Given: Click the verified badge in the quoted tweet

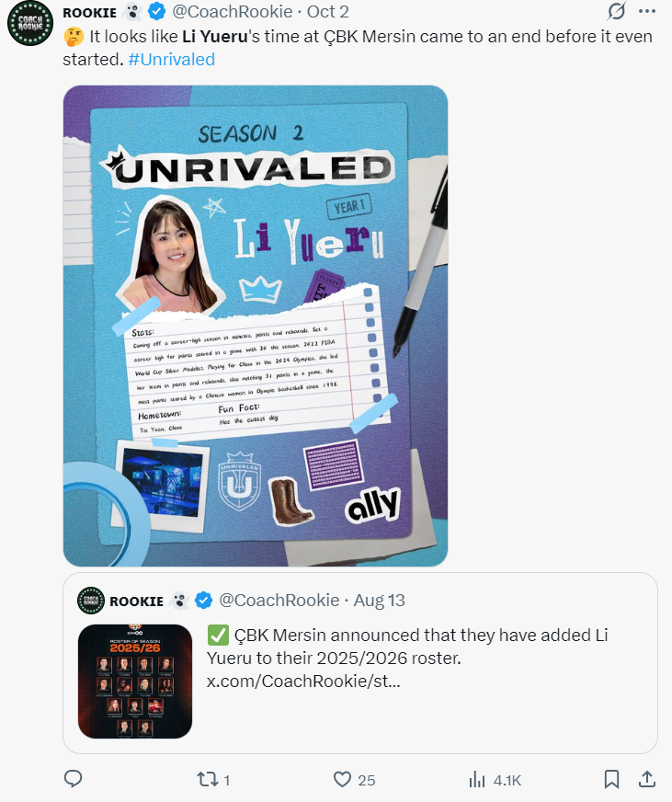Looking at the screenshot, I should click(203, 601).
